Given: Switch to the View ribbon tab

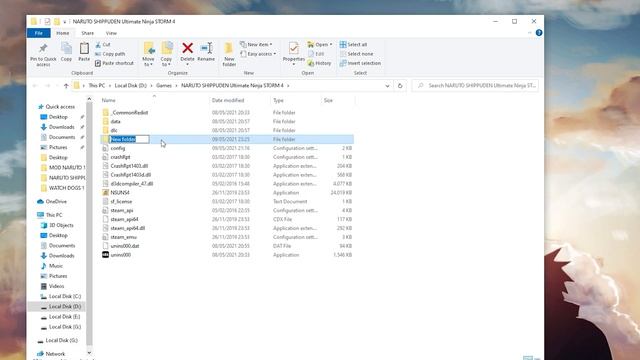Looking at the screenshot, I should point(111,33).
